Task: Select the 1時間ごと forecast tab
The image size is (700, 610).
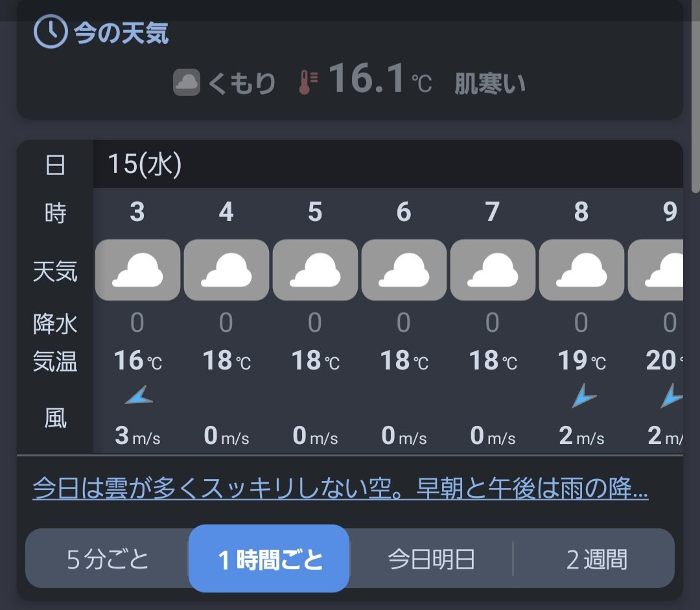Action: [x=269, y=559]
